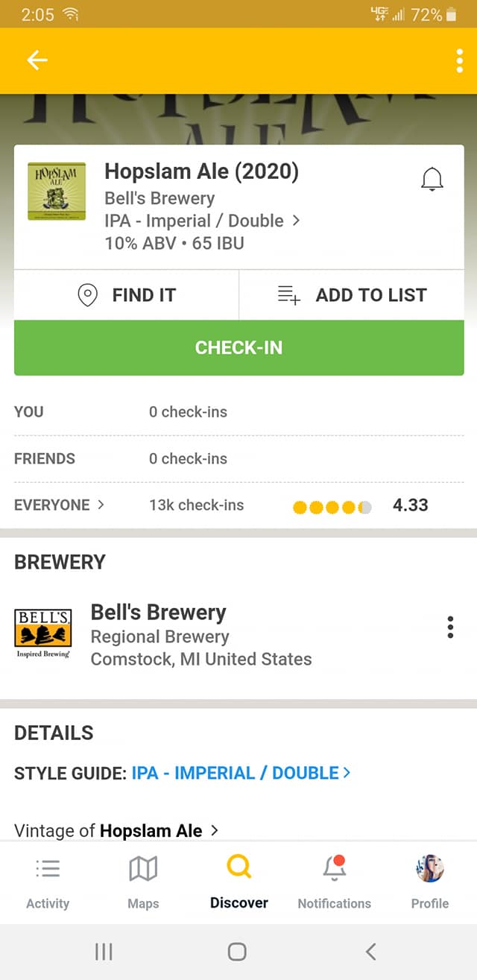Select the Discover search tab
The height and width of the screenshot is (980, 477).
(x=238, y=882)
